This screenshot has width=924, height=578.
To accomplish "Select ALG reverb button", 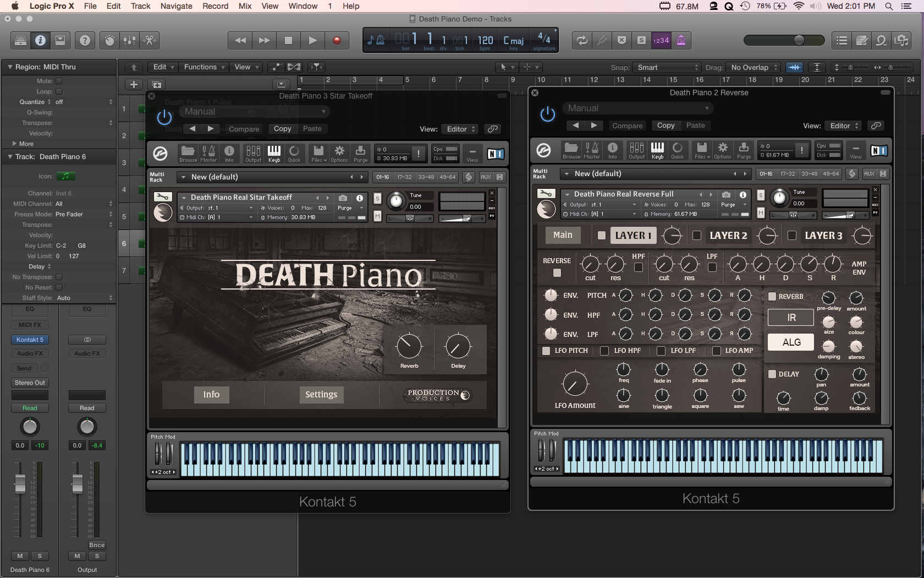I will [791, 342].
